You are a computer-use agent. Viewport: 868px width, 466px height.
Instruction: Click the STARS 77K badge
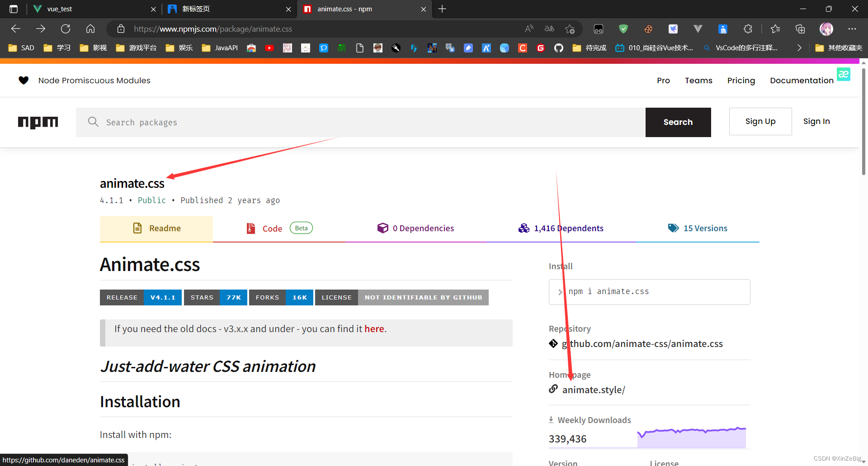coord(216,298)
